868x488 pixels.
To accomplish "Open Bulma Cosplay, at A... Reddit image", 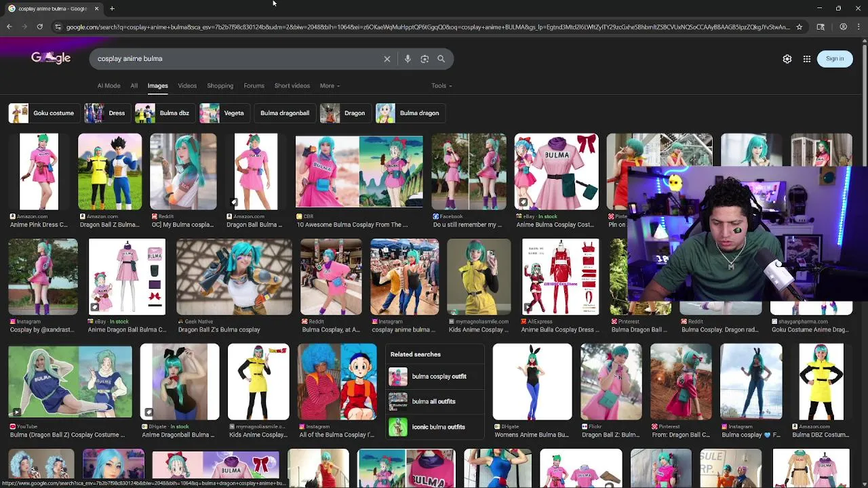I will click(331, 277).
